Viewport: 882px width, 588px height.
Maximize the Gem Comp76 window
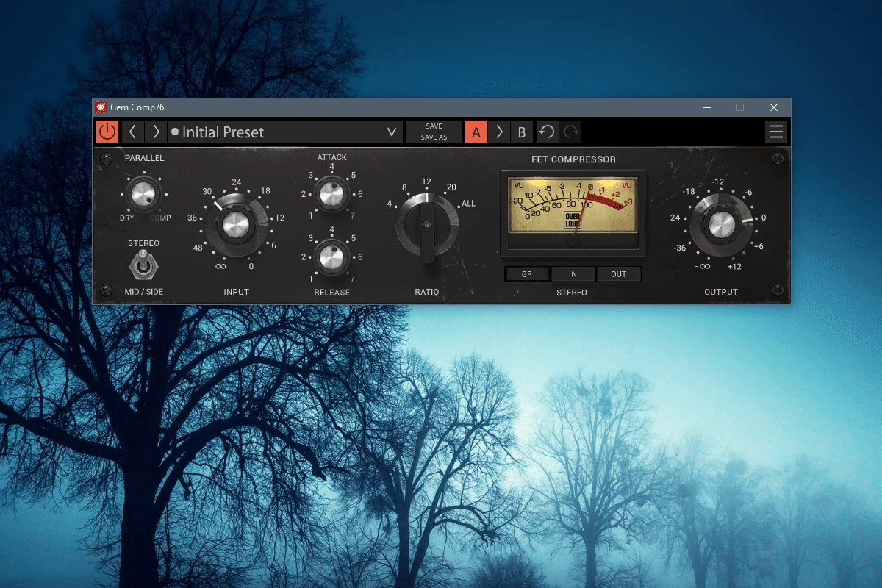(x=740, y=107)
